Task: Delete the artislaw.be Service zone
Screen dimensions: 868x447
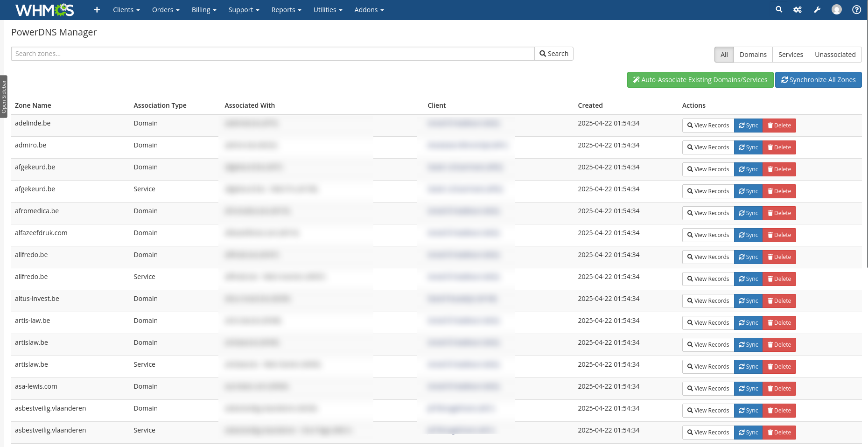Action: pyautogui.click(x=779, y=367)
